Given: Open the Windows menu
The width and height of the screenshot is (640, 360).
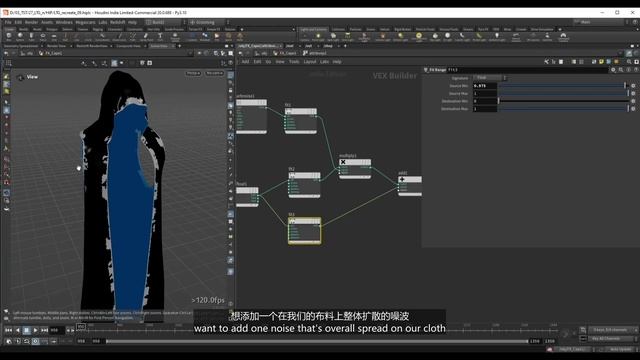Looking at the screenshot, I should (x=64, y=22).
